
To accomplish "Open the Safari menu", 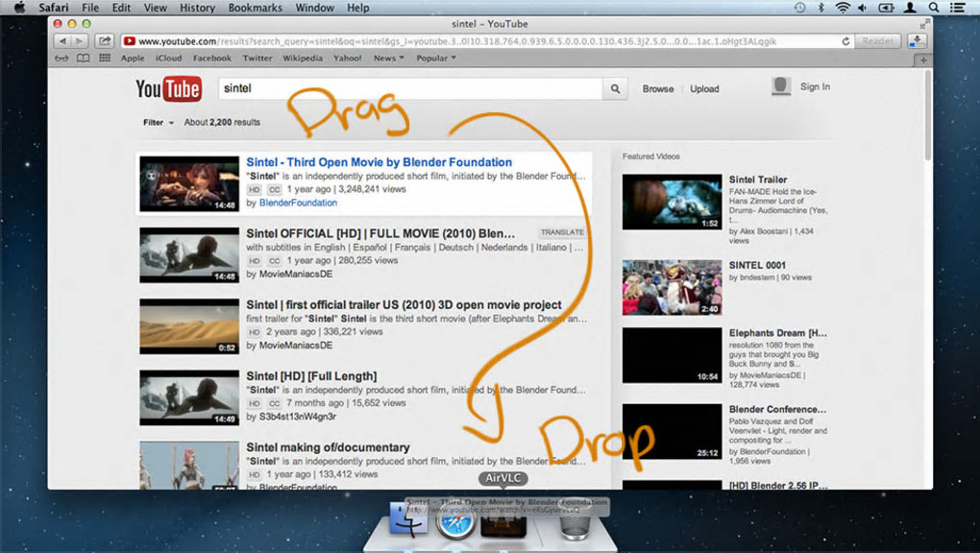I will (54, 8).
